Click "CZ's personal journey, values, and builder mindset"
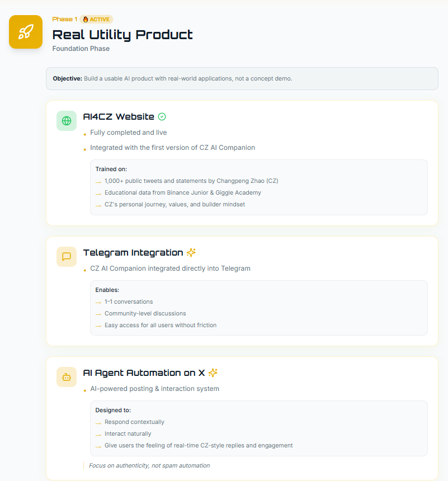The width and height of the screenshot is (448, 481). [175, 204]
